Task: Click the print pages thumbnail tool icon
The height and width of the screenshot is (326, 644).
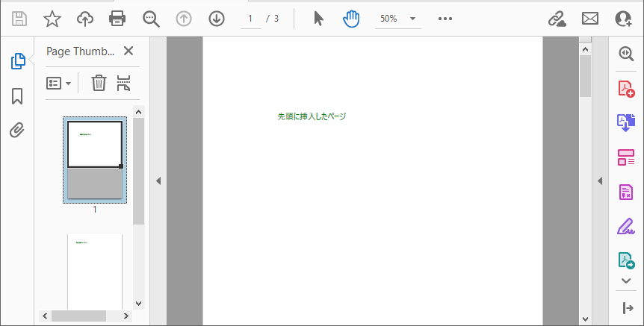Action: click(123, 83)
